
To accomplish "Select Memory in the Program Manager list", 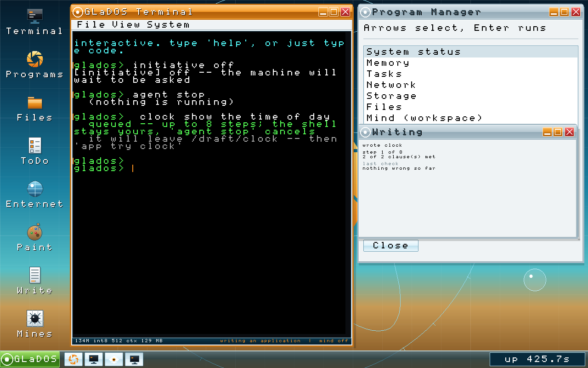I will (x=471, y=63).
